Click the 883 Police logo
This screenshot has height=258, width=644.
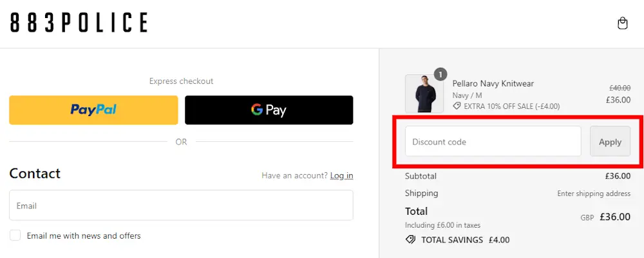click(79, 23)
